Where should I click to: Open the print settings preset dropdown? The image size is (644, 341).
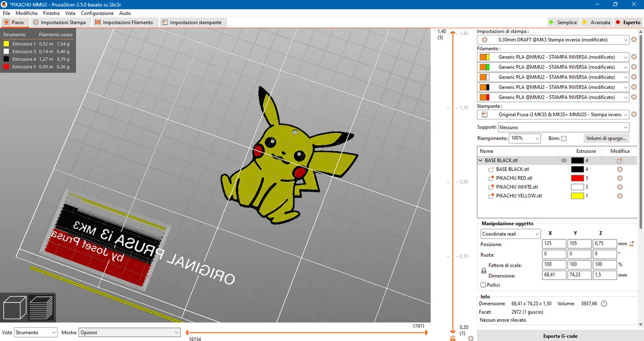[x=553, y=40]
